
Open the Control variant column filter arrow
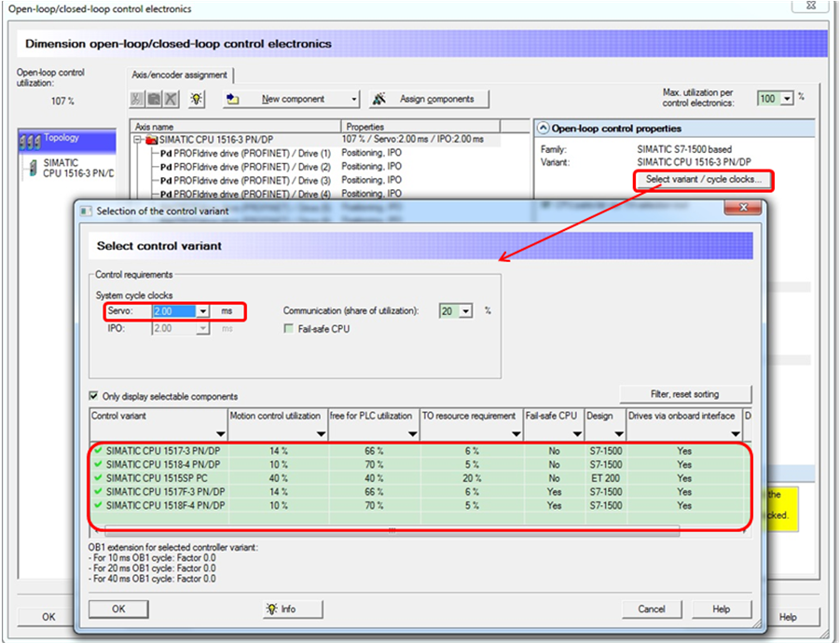[x=220, y=433]
